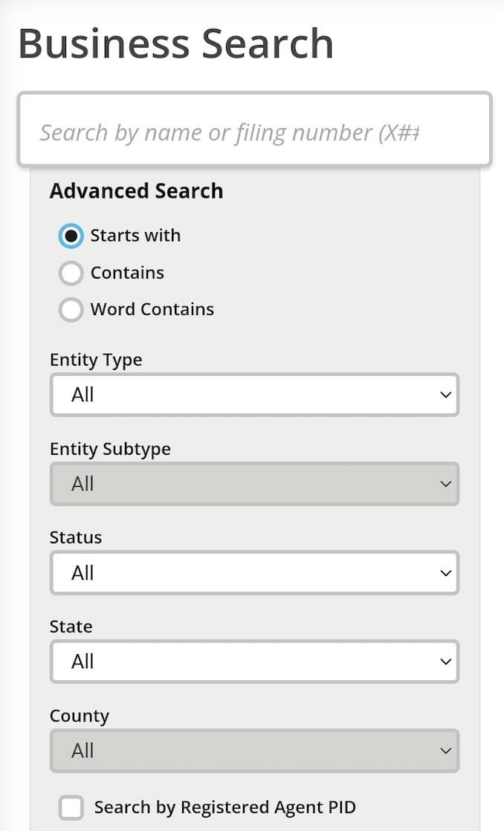The height and width of the screenshot is (831, 504).
Task: Click the business name search field
Action: tap(254, 132)
